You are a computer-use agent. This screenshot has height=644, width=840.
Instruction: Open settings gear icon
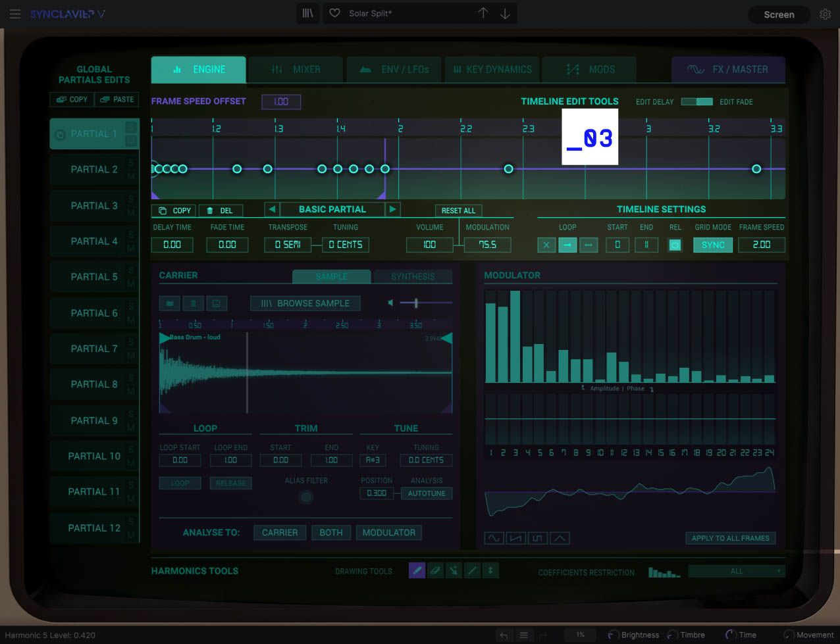(x=825, y=14)
